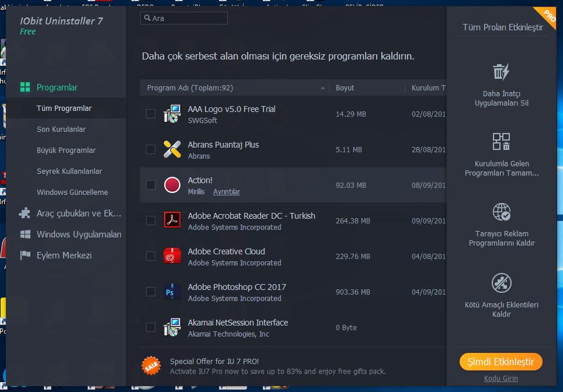Open Seyrek Kullanılanlar in the sidebar
This screenshot has height=392, width=563.
click(x=69, y=171)
